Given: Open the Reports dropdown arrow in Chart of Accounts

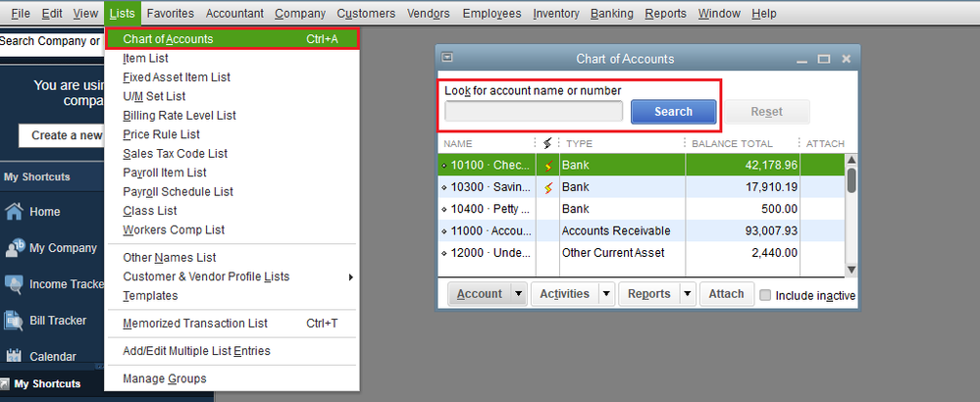Looking at the screenshot, I should [687, 294].
